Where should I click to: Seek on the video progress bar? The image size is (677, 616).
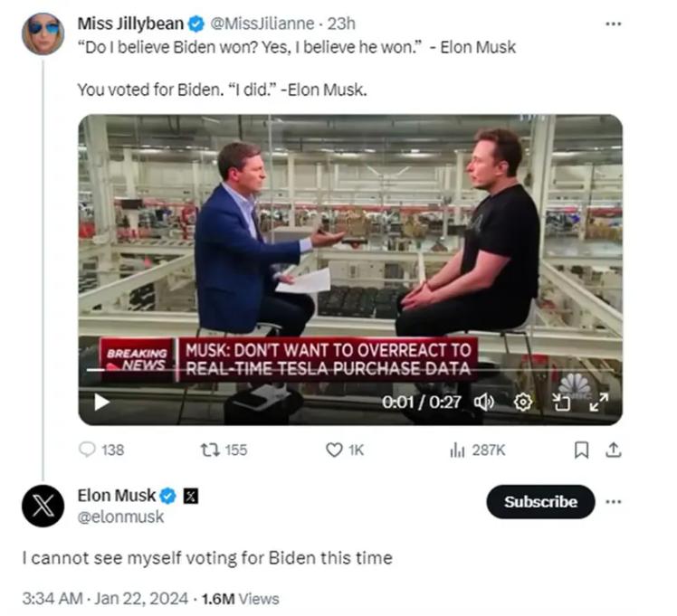point(272,370)
